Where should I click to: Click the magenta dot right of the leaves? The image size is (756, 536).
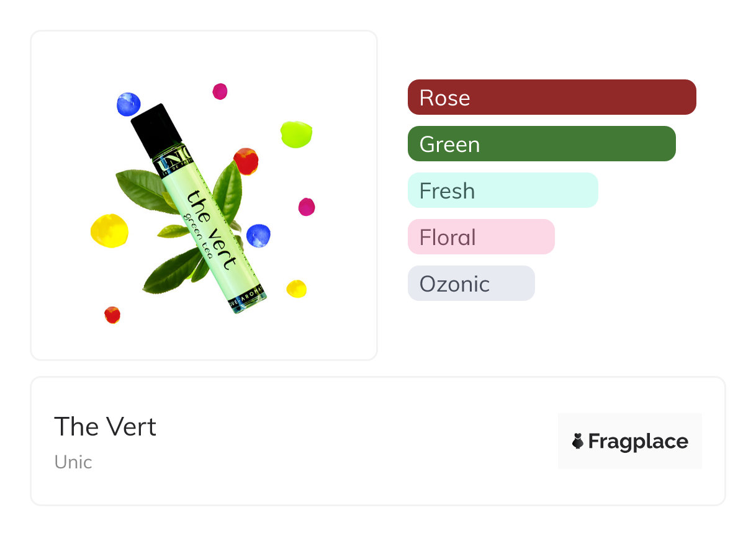307,207
